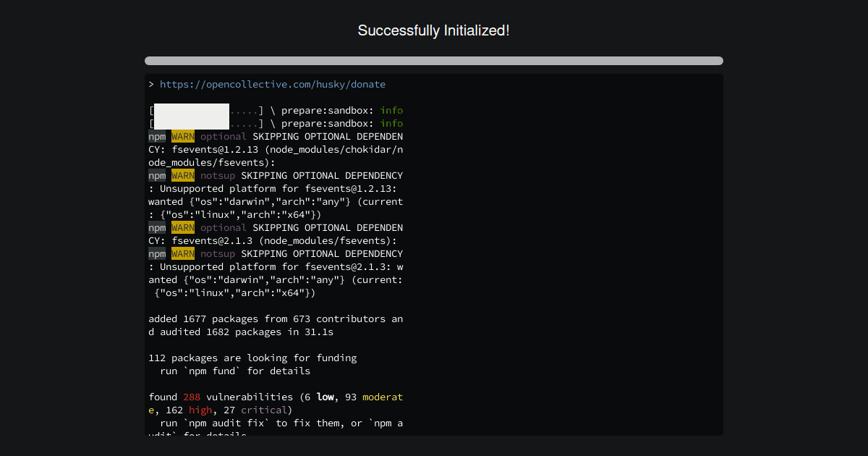Click the 'ode_modules/fsevents):' line
Viewport: 868px width, 456px height.
point(212,163)
